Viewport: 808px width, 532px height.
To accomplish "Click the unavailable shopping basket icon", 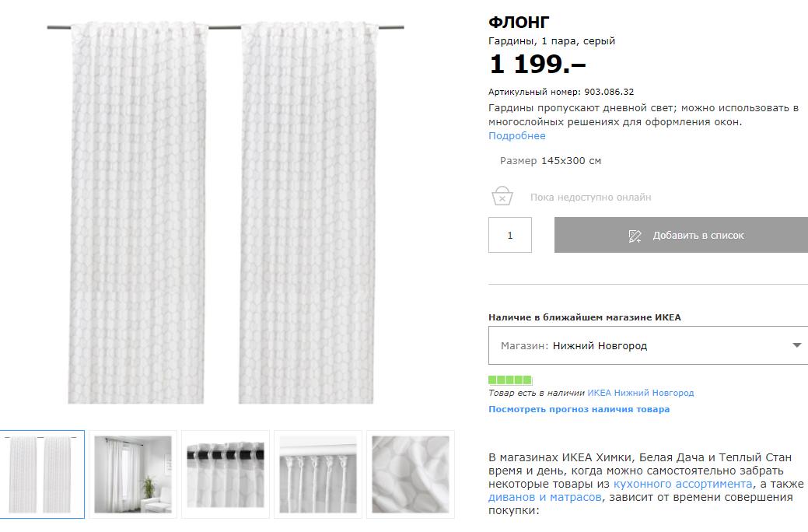I will 502,197.
